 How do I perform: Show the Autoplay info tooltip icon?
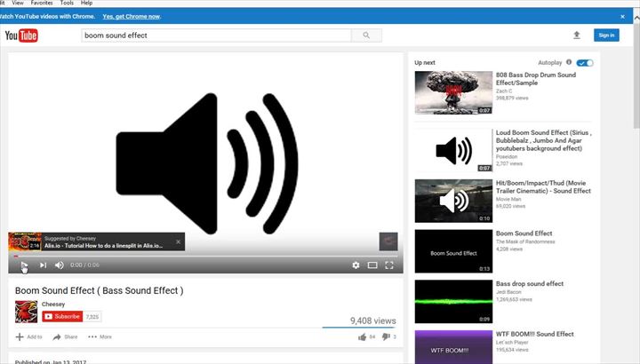(569, 63)
